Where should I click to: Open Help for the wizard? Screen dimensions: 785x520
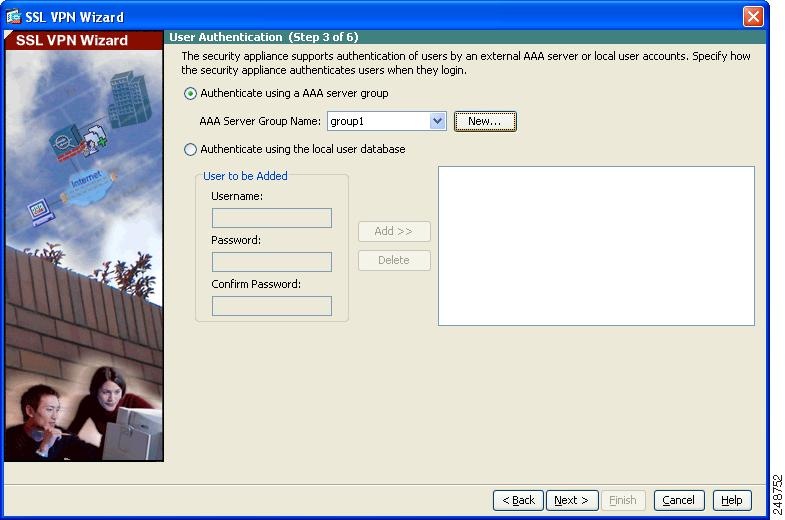click(x=732, y=500)
